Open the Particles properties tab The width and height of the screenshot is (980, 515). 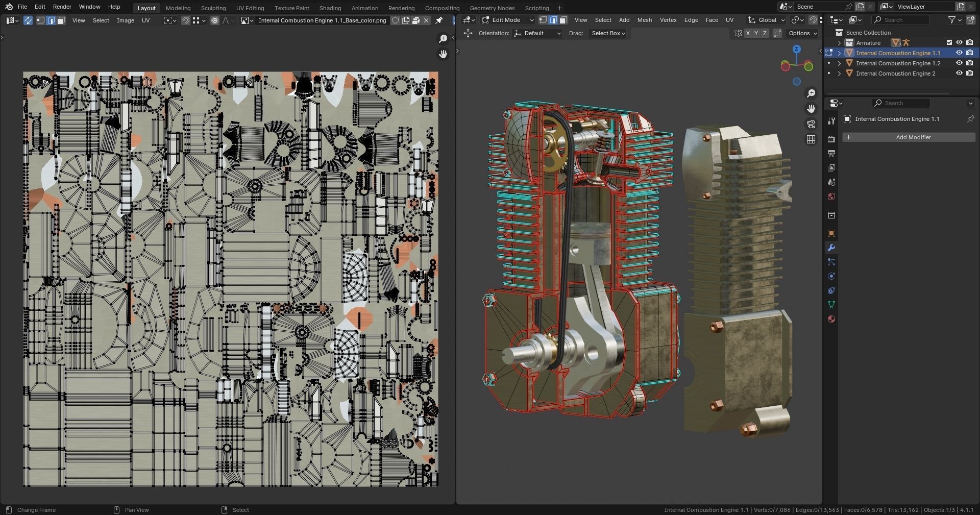coord(831,262)
